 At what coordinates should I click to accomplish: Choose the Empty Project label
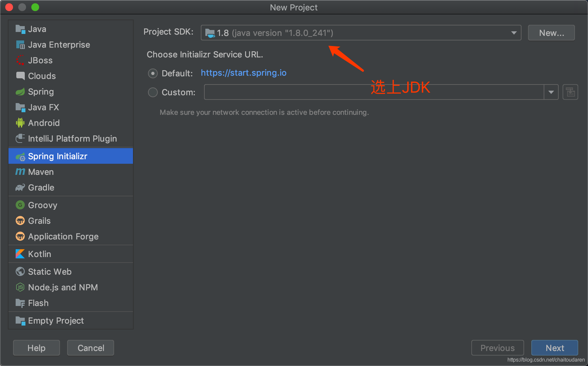(x=56, y=321)
